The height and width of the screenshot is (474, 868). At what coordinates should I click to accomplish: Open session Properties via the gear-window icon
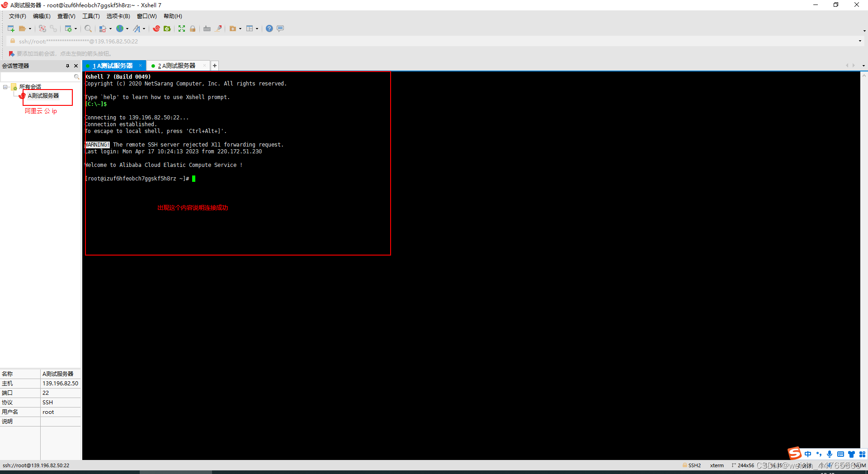pyautogui.click(x=68, y=28)
